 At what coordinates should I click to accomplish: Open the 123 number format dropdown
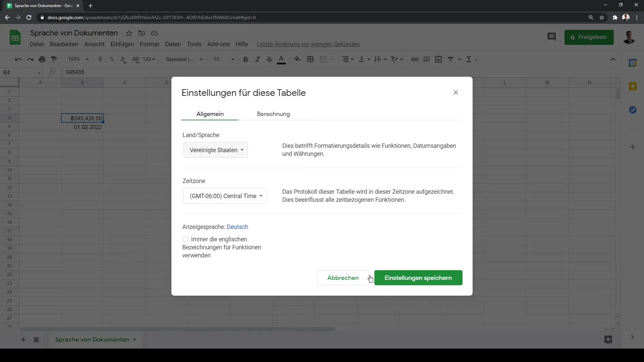coord(149,59)
